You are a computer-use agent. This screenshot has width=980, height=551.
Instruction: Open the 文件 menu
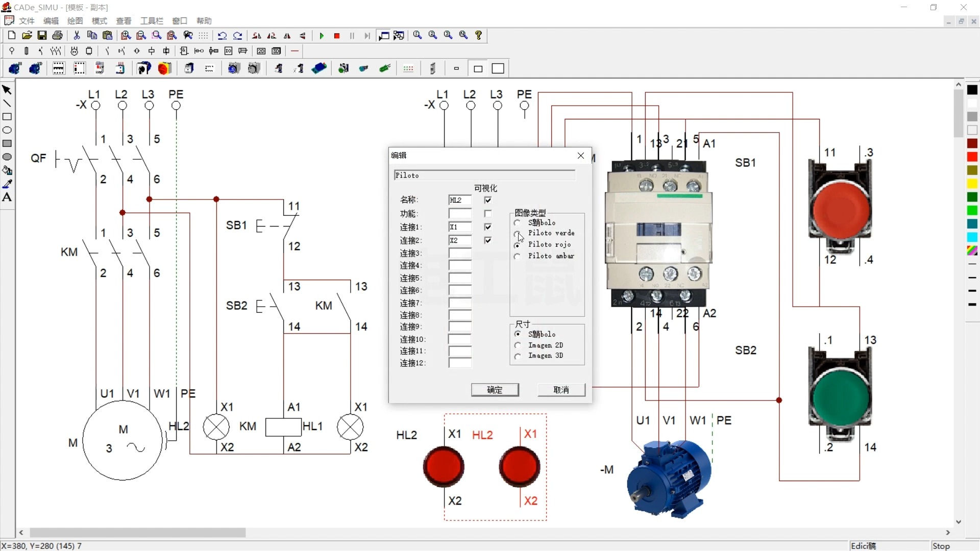pyautogui.click(x=27, y=21)
